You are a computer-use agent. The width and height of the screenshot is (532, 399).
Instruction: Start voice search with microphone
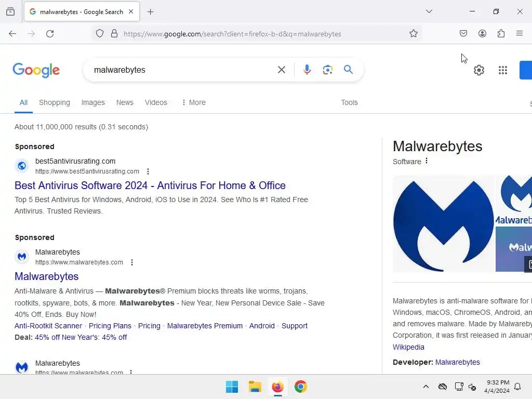point(307,70)
